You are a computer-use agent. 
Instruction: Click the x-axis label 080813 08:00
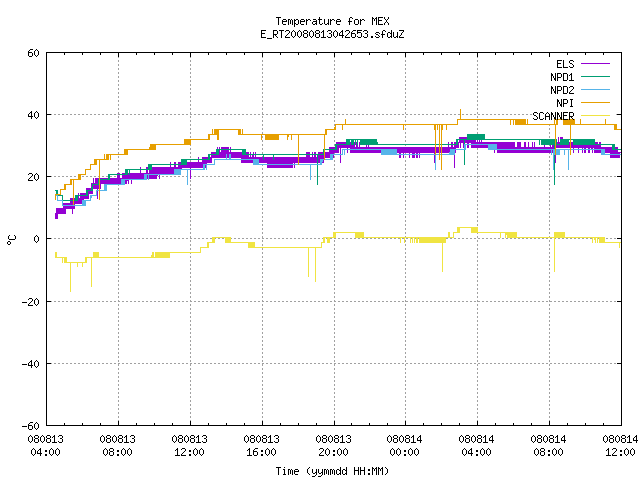pyautogui.click(x=118, y=446)
